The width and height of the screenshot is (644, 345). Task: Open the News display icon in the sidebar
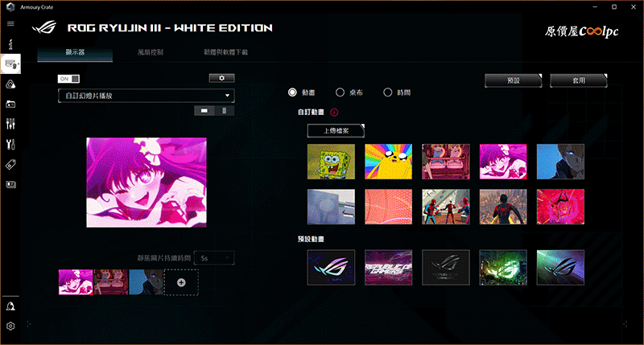[x=10, y=185]
